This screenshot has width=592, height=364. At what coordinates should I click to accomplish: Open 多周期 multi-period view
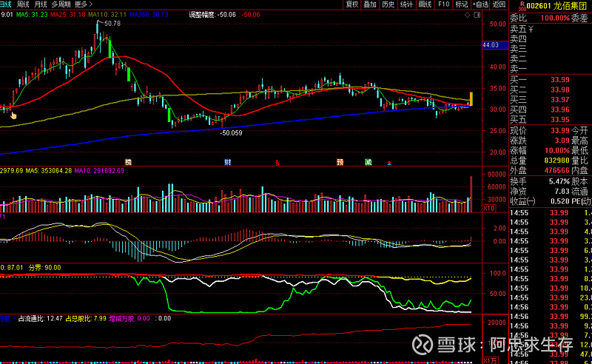(x=61, y=4)
